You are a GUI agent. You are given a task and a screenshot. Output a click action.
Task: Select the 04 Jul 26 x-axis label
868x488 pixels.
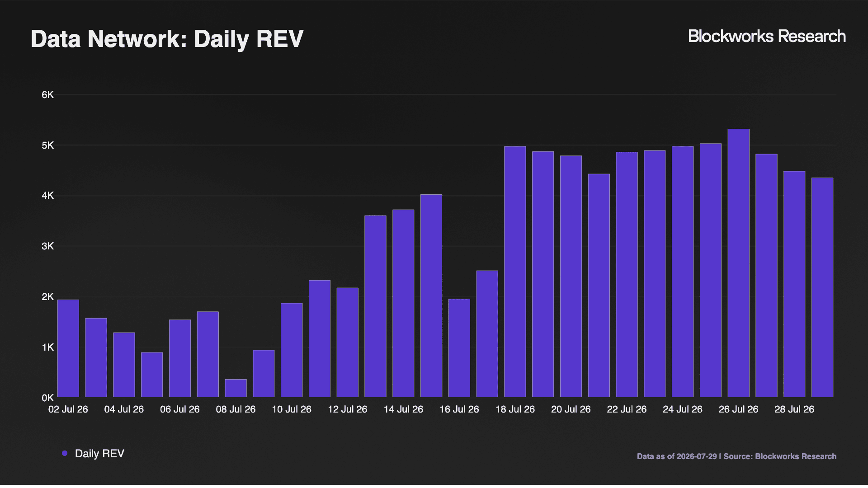(124, 409)
